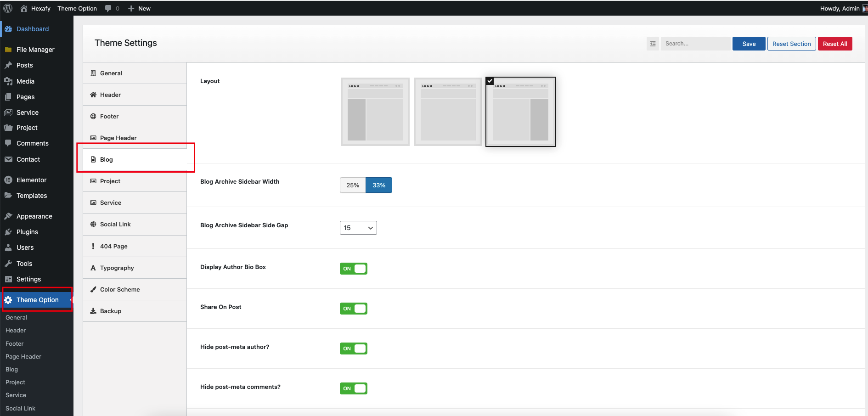The width and height of the screenshot is (868, 416).
Task: Click the Comments icon in sidebar menu
Action: (x=8, y=143)
